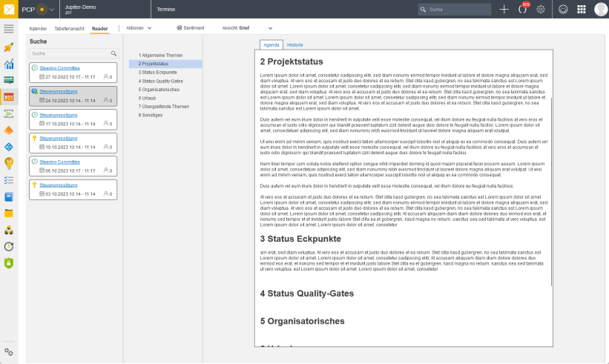The image size is (609, 364).
Task: Click the green lock icon in sidebar
Action: 9,262
